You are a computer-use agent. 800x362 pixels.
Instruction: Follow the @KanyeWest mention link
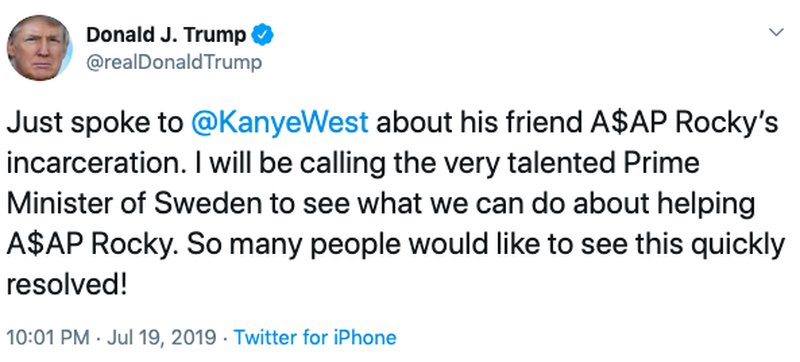279,124
